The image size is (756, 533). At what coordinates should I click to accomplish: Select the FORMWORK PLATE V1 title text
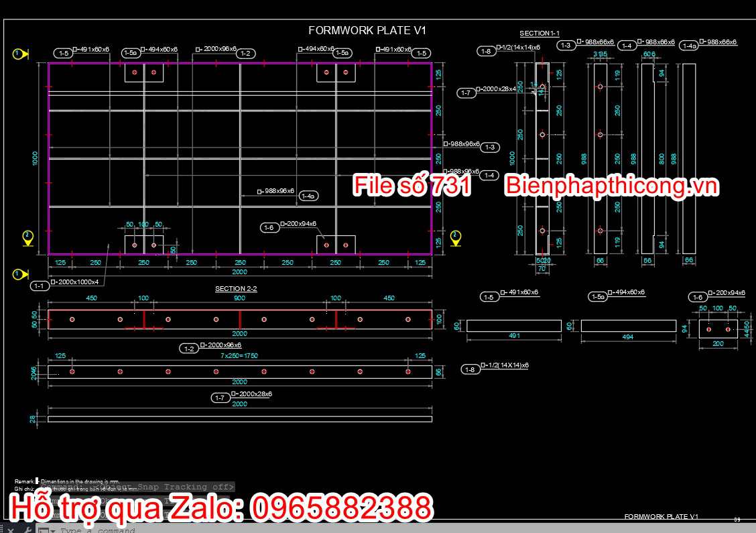pos(369,30)
